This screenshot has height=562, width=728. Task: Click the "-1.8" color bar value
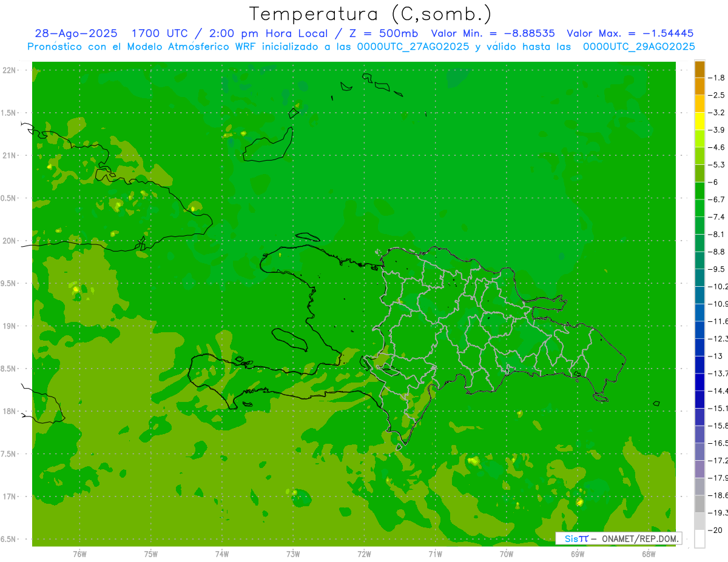716,78
